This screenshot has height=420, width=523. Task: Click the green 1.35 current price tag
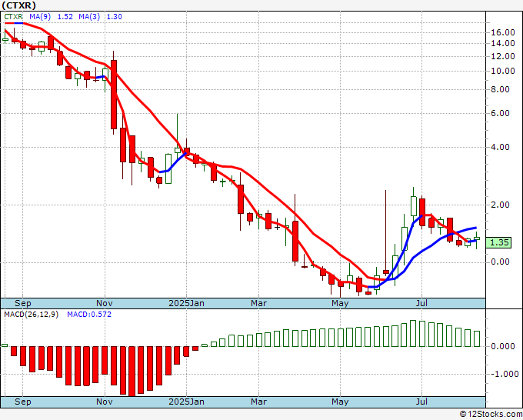pyautogui.click(x=499, y=242)
